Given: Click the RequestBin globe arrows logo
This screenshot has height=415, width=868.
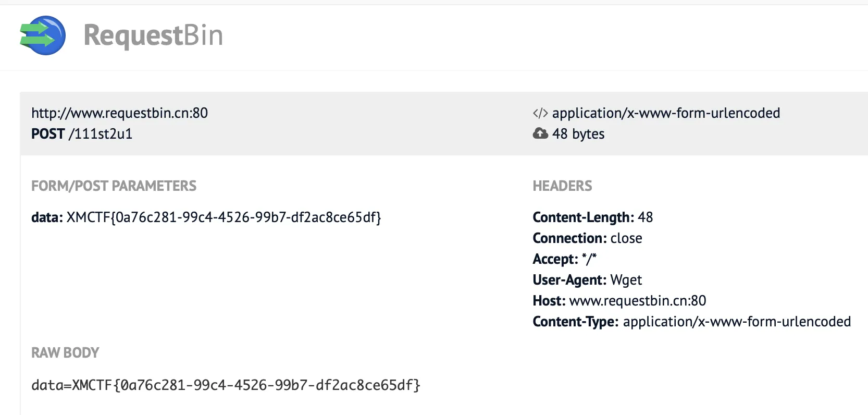Looking at the screenshot, I should (43, 35).
